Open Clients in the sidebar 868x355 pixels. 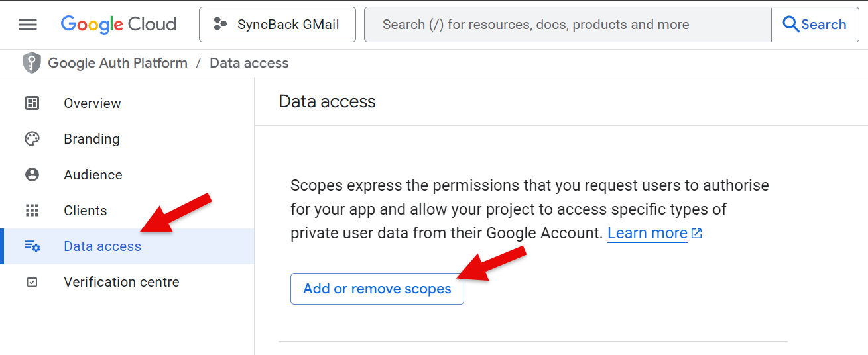tap(85, 211)
